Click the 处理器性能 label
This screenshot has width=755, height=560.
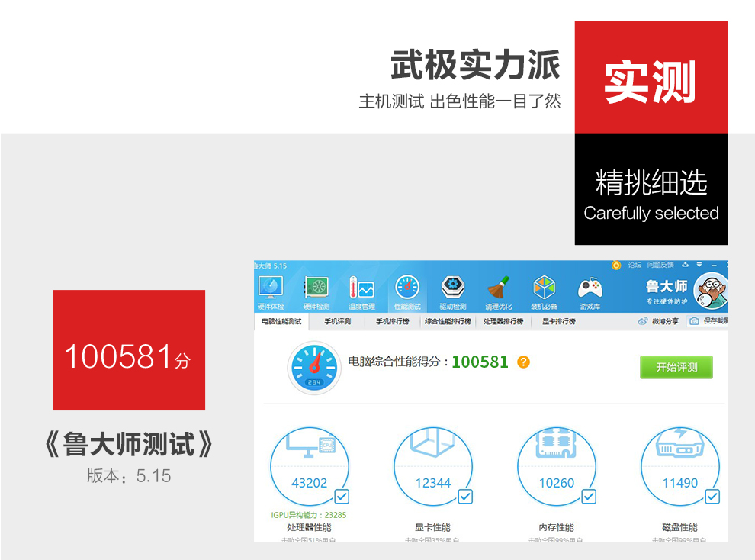(x=309, y=527)
